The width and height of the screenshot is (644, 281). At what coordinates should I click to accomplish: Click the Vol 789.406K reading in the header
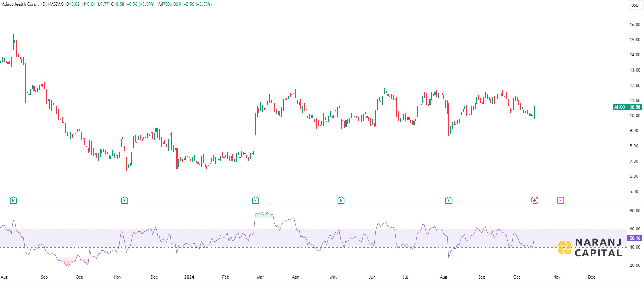pos(169,4)
